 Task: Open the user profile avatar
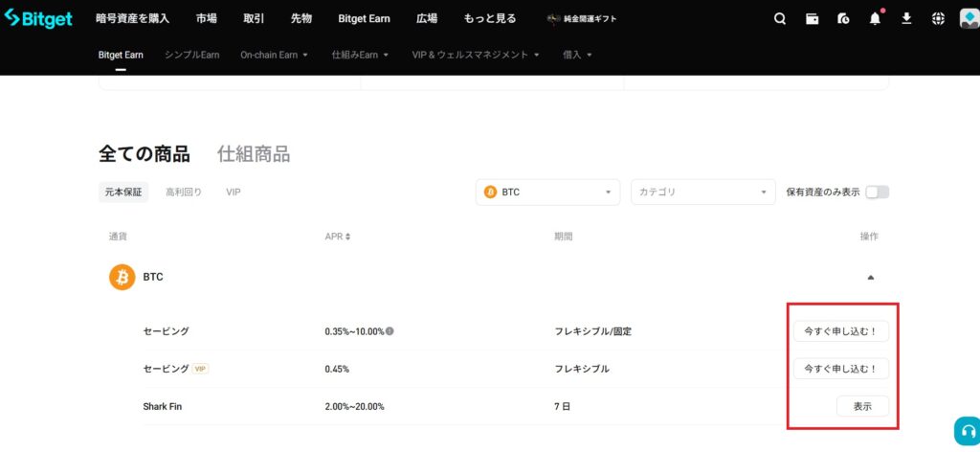(968, 18)
